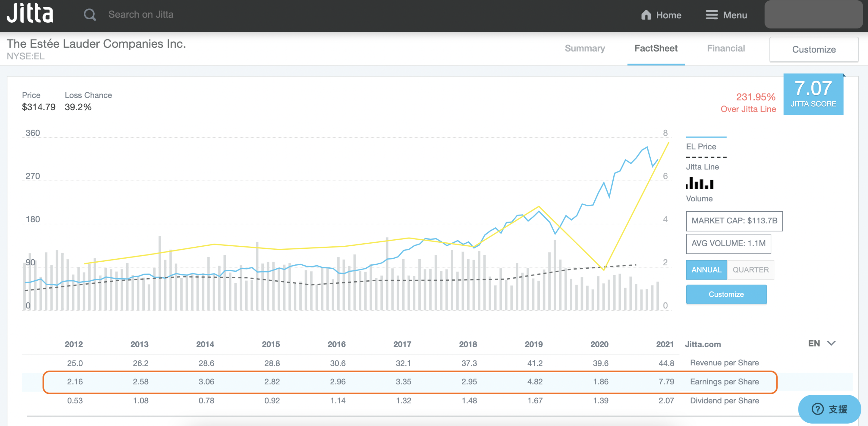Switch to QUARTER view
The width and height of the screenshot is (868, 426).
(750, 270)
